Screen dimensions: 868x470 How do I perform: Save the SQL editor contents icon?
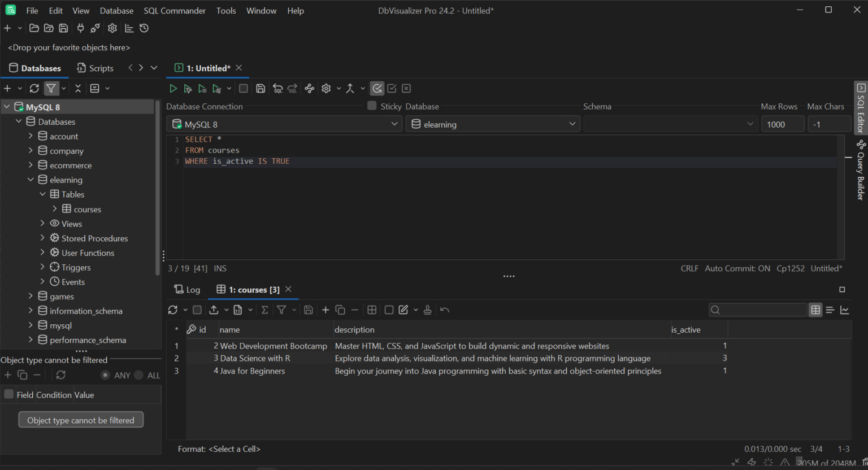pyautogui.click(x=261, y=89)
